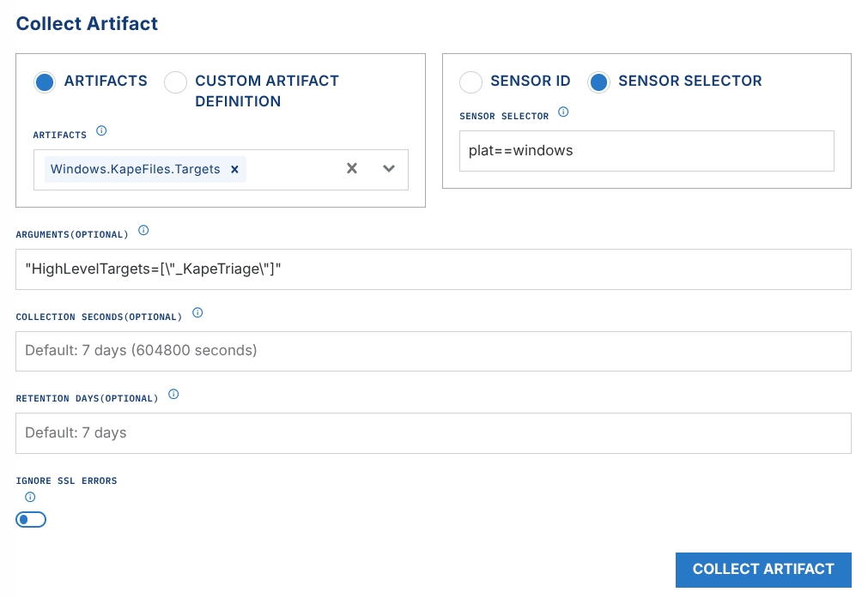868x598 pixels.
Task: Click the Retention Days input field
Action: (433, 433)
